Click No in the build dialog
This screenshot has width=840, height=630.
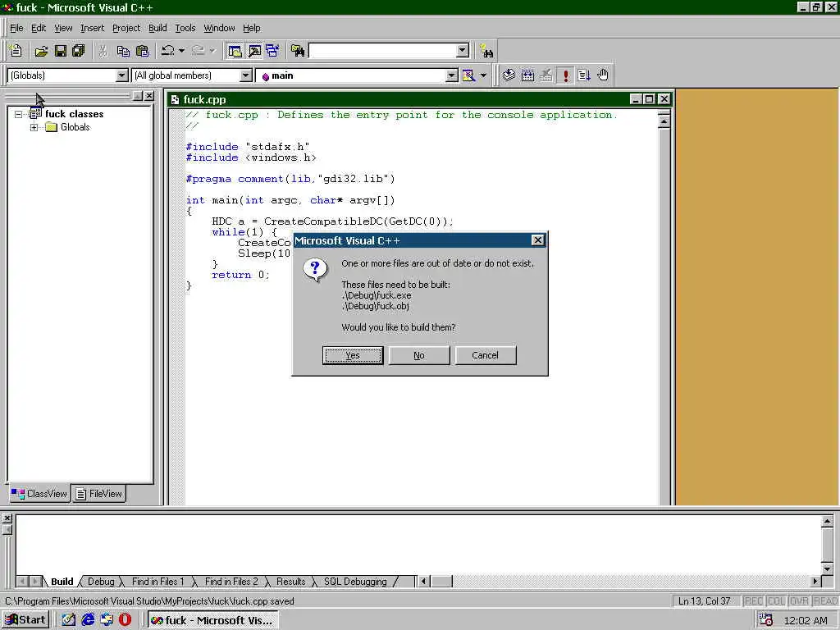(x=419, y=355)
